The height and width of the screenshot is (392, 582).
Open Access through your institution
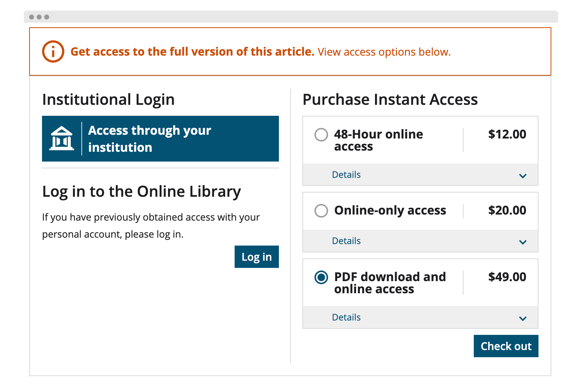click(x=160, y=138)
